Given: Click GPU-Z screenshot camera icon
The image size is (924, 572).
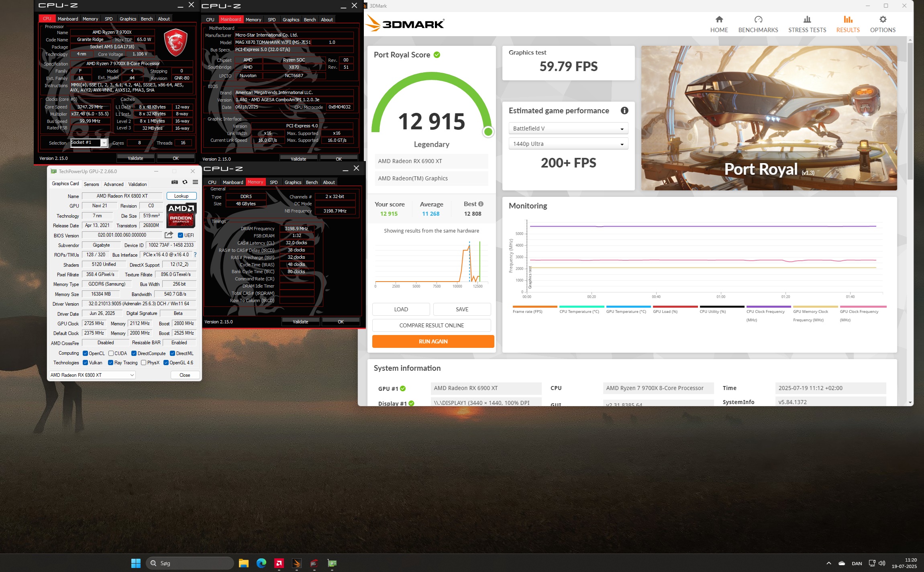Looking at the screenshot, I should tap(175, 182).
